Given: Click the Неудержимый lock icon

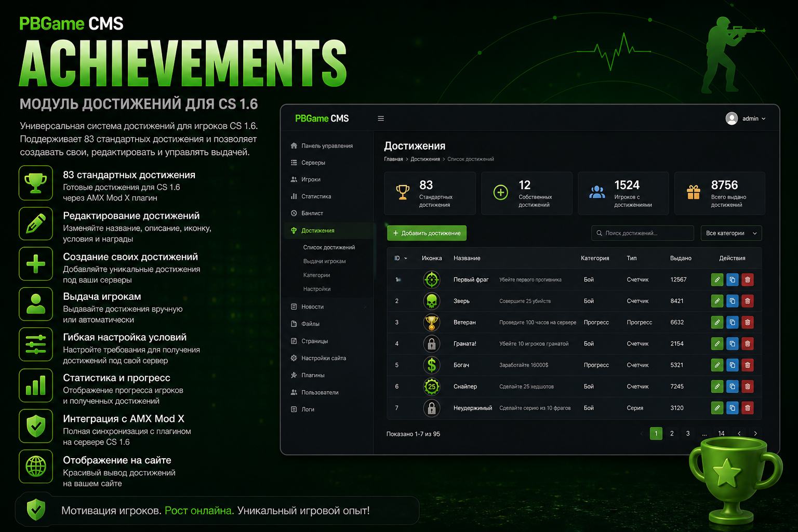Looking at the screenshot, I should (x=431, y=408).
